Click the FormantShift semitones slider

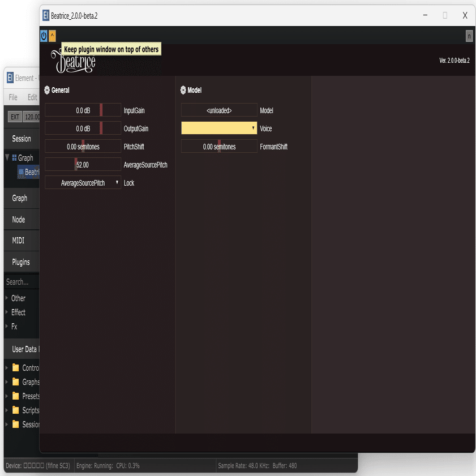[x=219, y=147]
